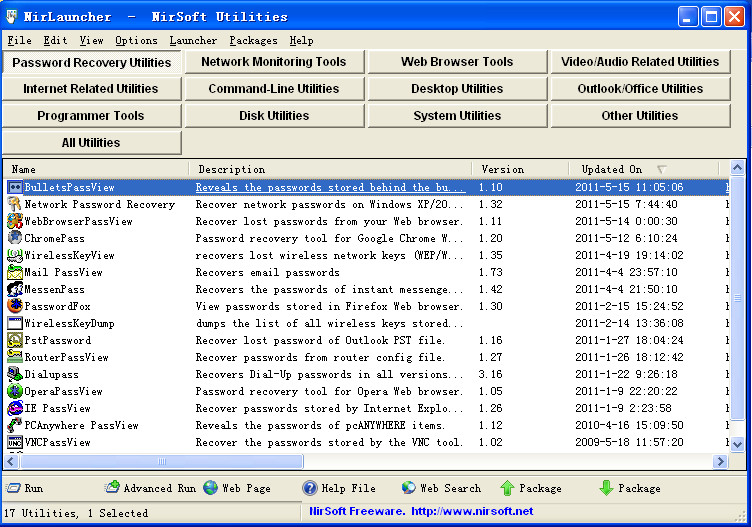Click the Web Page globe icon

tap(211, 488)
